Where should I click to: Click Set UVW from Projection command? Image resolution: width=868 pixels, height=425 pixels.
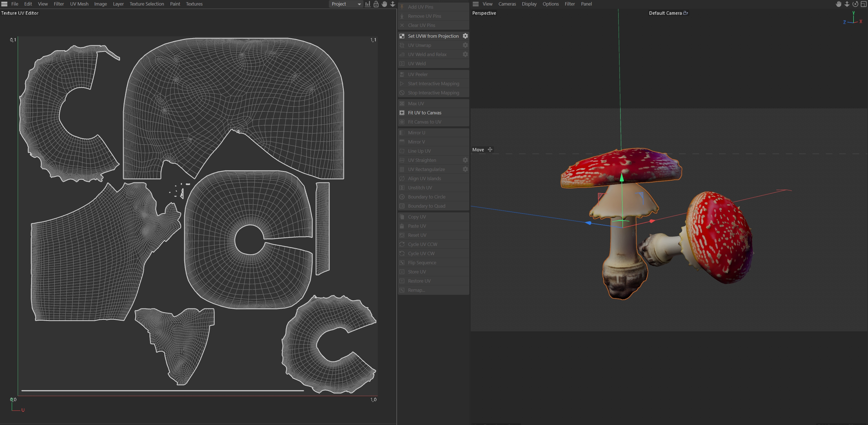(x=433, y=36)
